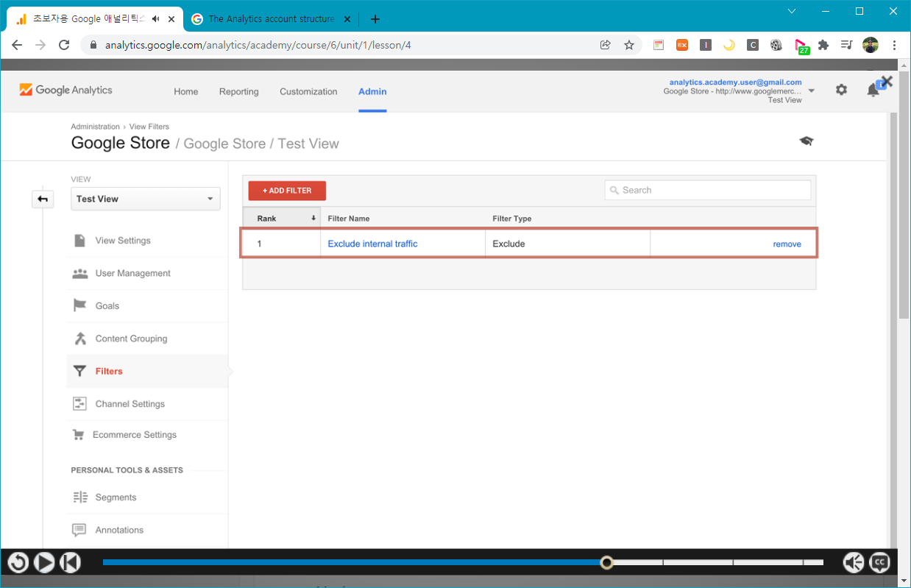Screen dimensions: 911x588
Task: Click the browser address bar URL
Action: [258, 45]
